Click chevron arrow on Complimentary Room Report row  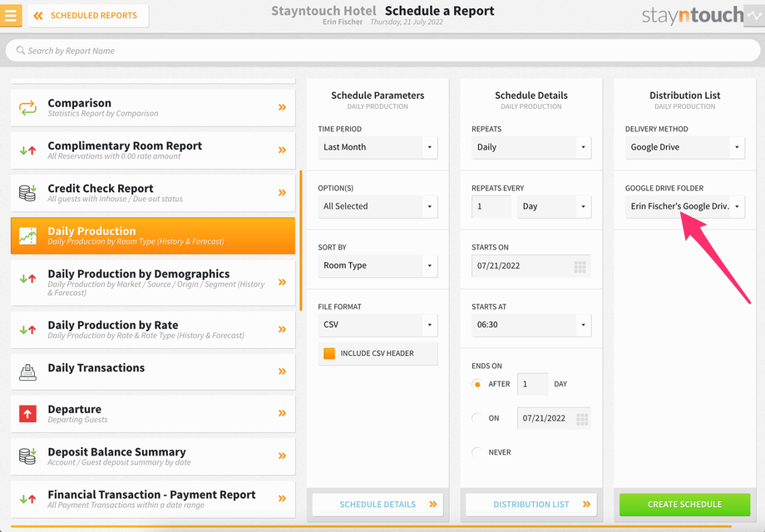tap(282, 150)
